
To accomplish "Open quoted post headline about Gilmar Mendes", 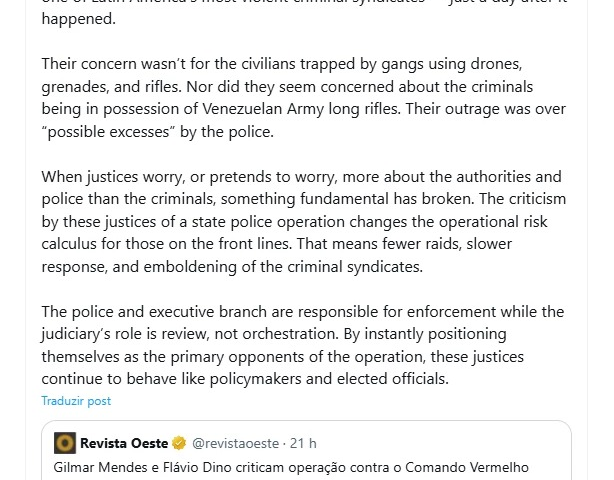I will coord(290,467).
